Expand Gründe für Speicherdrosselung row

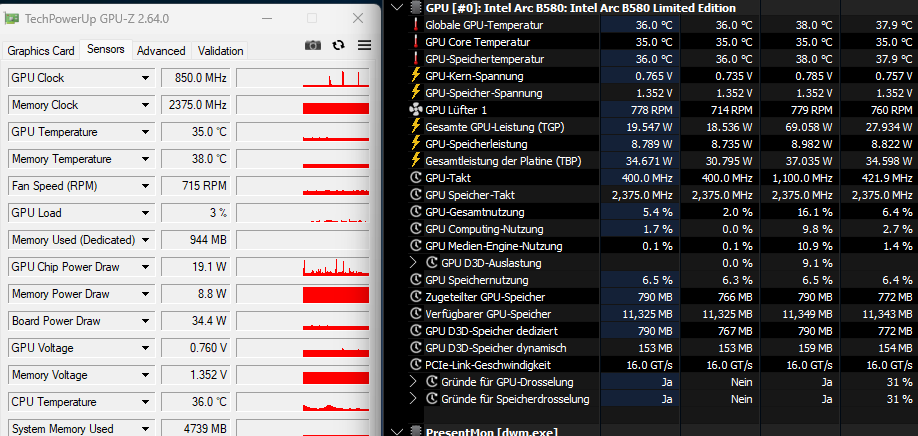(x=413, y=399)
